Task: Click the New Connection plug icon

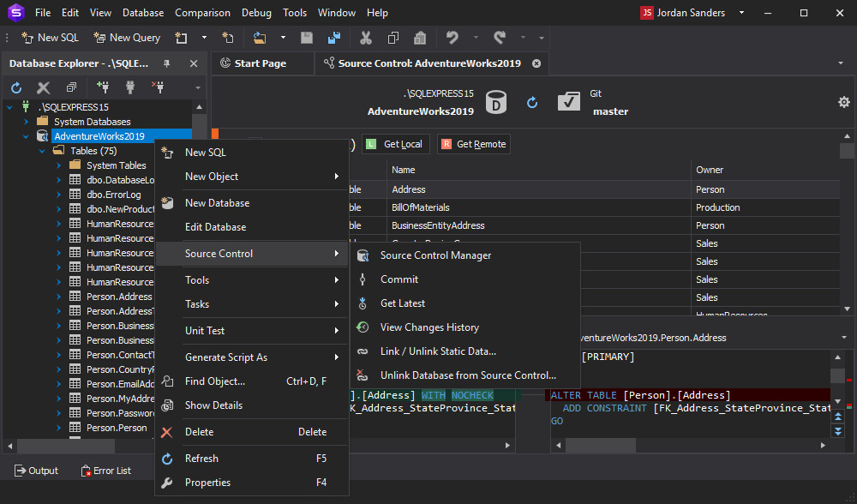Action: 103,87
